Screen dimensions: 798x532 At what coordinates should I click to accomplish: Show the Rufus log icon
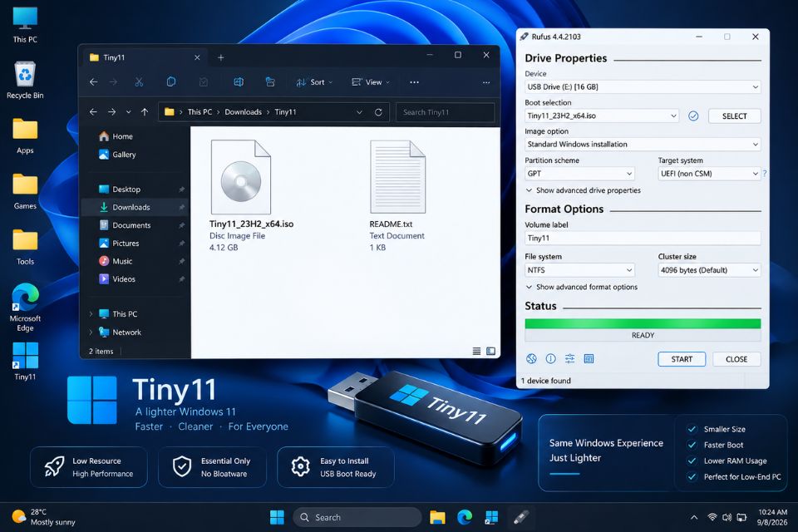(x=589, y=359)
